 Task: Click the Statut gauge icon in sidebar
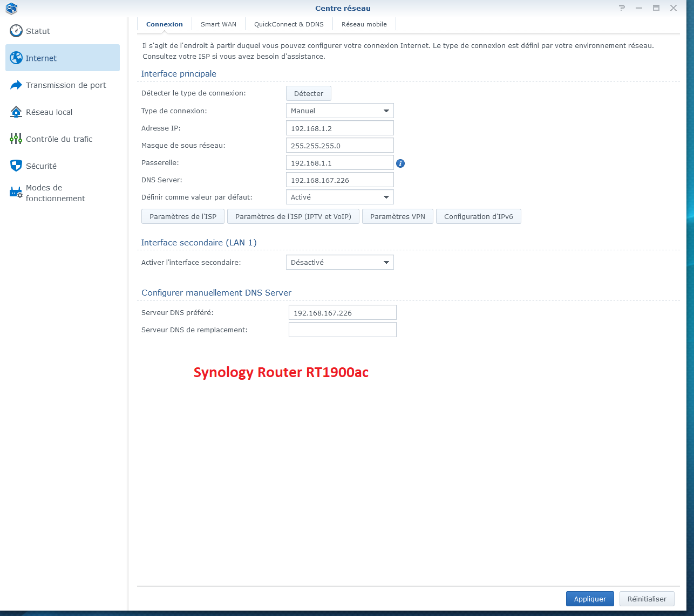pos(16,31)
